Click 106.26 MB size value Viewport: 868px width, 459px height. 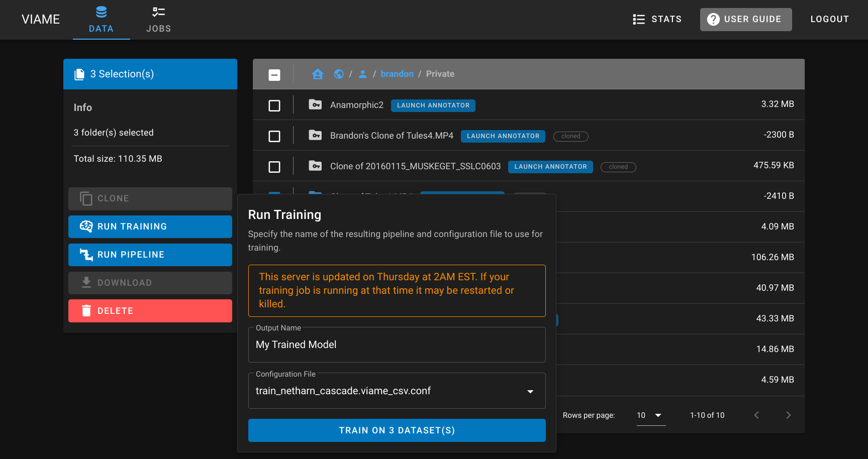coord(773,257)
